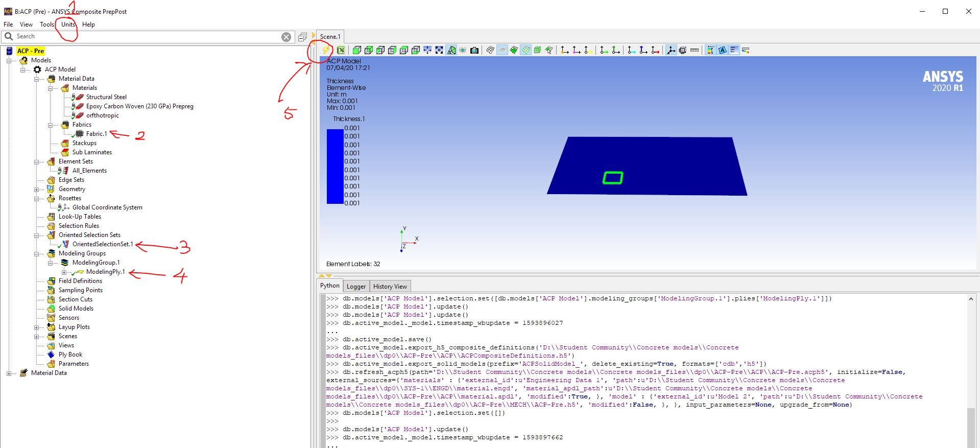
Task: Select Epoxy Carbon Woven Prepreg material
Action: pyautogui.click(x=139, y=106)
